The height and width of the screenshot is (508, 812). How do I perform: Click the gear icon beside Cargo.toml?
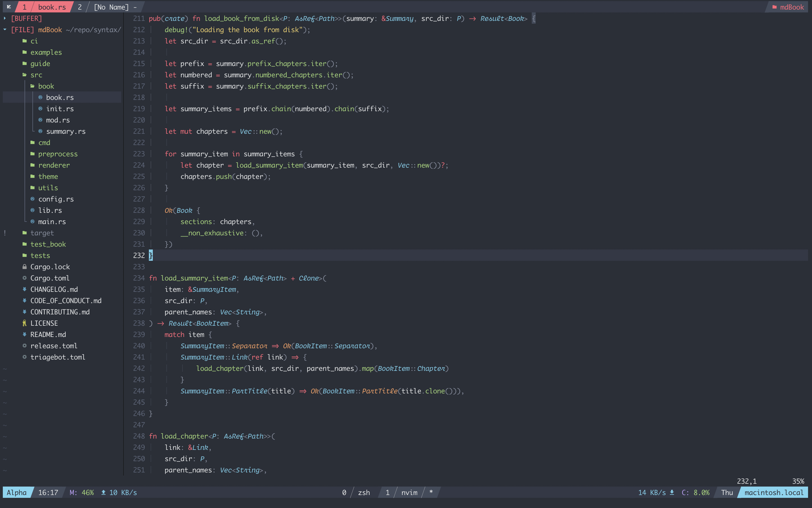[25, 278]
